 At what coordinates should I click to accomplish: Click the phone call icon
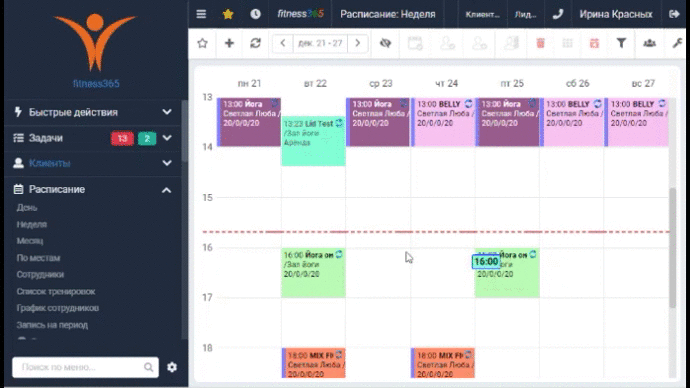[558, 14]
